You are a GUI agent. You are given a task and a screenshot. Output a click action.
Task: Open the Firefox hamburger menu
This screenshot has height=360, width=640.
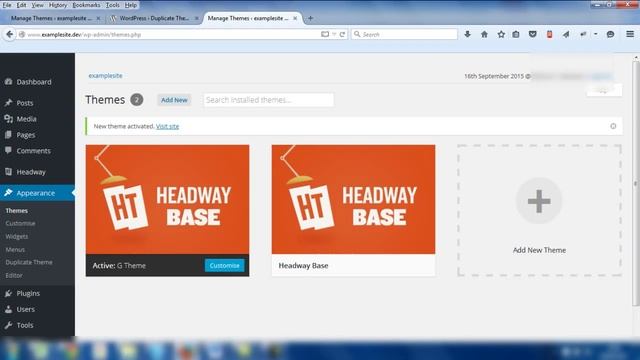[630, 34]
